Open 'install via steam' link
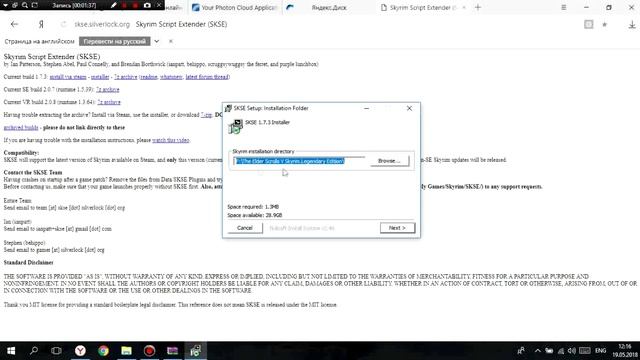This screenshot has width=640, height=360. [x=68, y=77]
